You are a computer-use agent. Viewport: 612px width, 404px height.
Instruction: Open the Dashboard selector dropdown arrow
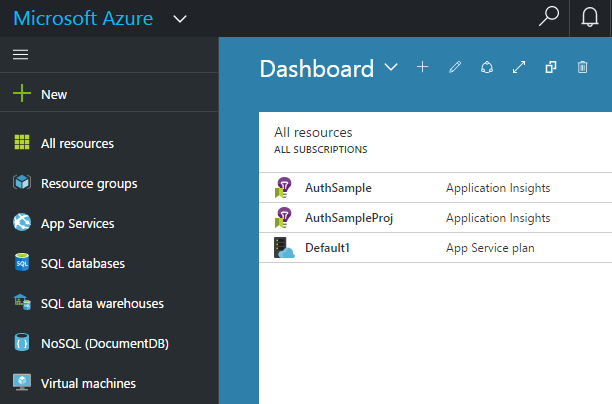(391, 67)
